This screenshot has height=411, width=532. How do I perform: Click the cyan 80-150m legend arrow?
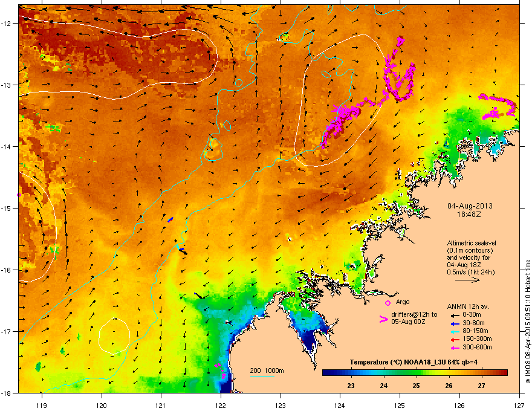point(454,331)
